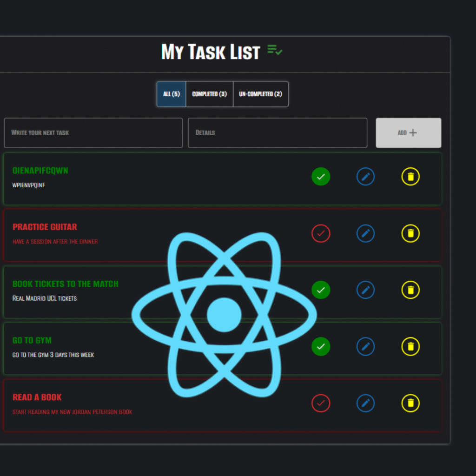This screenshot has width=476, height=476.
Task: Click 'Start reading my new Jordan Peterson book'
Action: [72, 412]
